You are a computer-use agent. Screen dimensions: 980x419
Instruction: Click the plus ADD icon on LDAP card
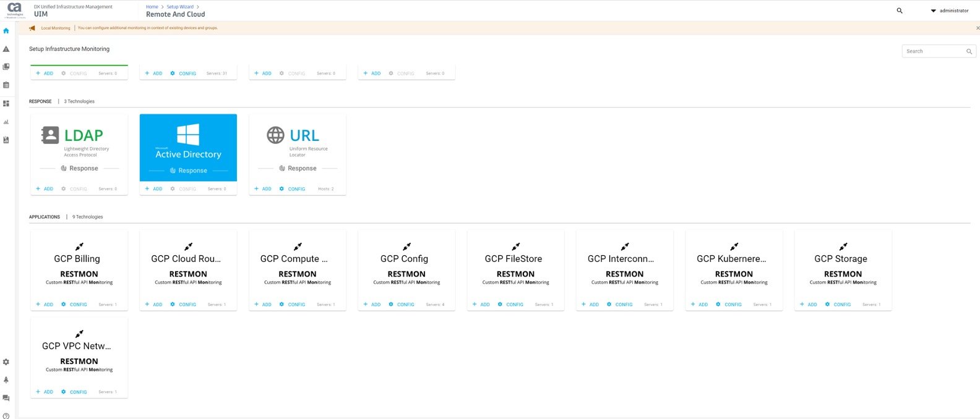click(38, 188)
